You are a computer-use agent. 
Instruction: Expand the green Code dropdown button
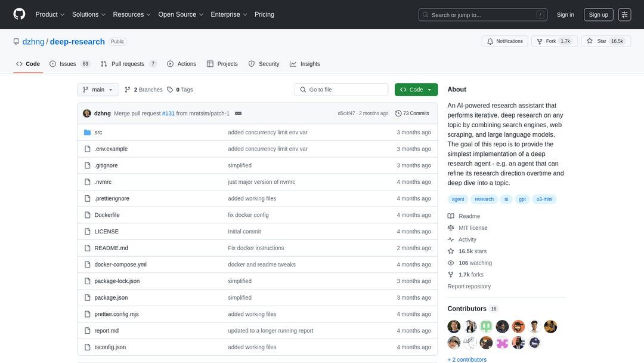point(416,90)
